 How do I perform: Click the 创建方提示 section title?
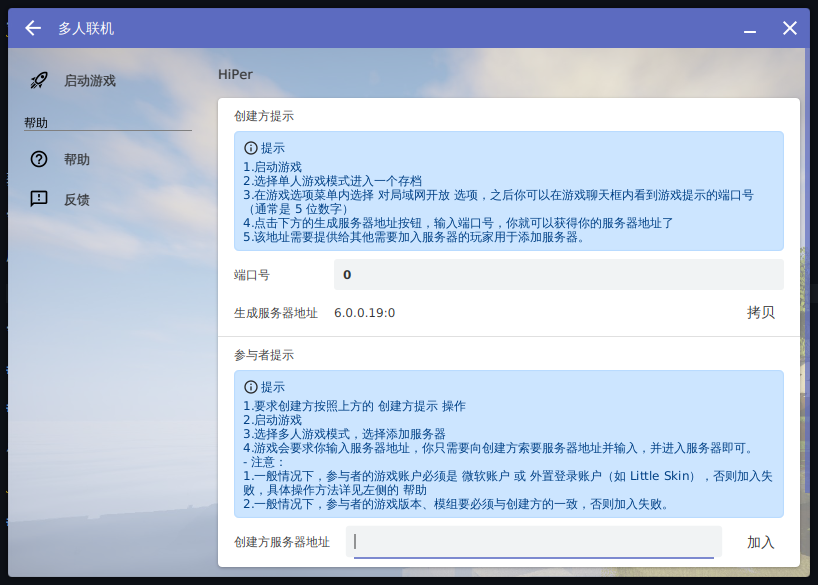coord(264,116)
